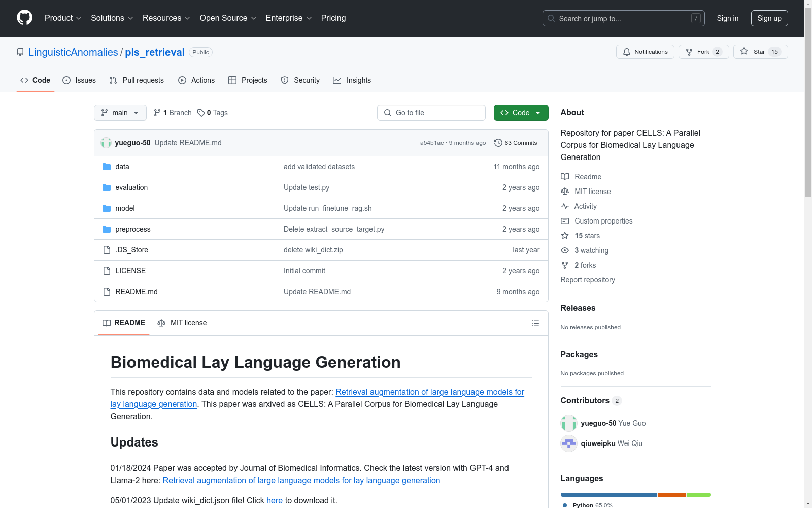Click 'Update run_finetune_rag.sh' commit message
Image resolution: width=812 pixels, height=508 pixels.
[328, 208]
